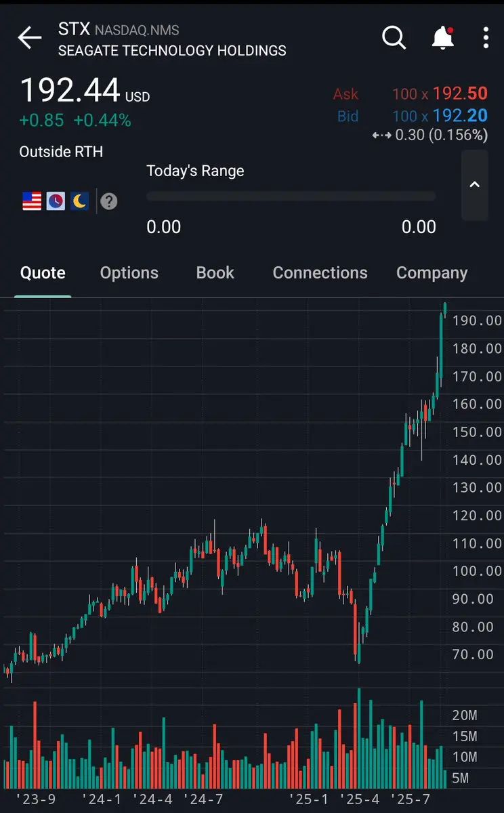Tap the clock trading-hours icon
The width and height of the screenshot is (504, 813).
(x=56, y=201)
